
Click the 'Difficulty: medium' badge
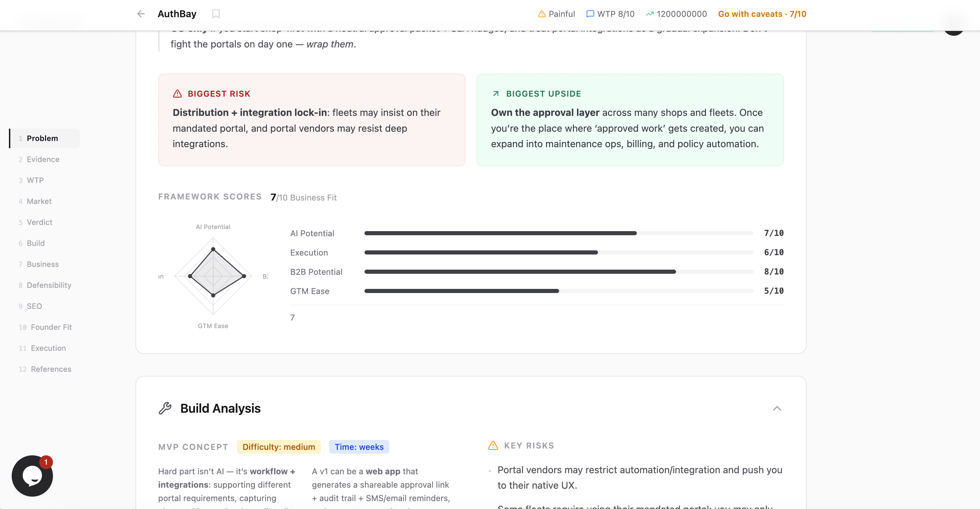(279, 447)
